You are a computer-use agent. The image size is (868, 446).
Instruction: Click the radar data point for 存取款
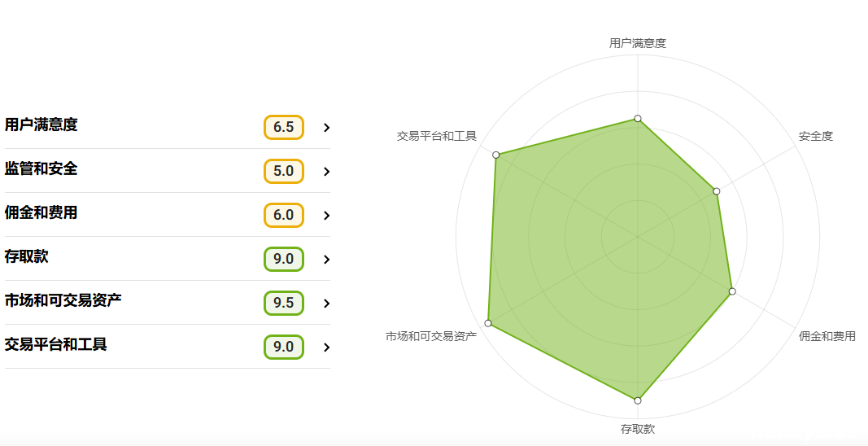click(x=638, y=400)
